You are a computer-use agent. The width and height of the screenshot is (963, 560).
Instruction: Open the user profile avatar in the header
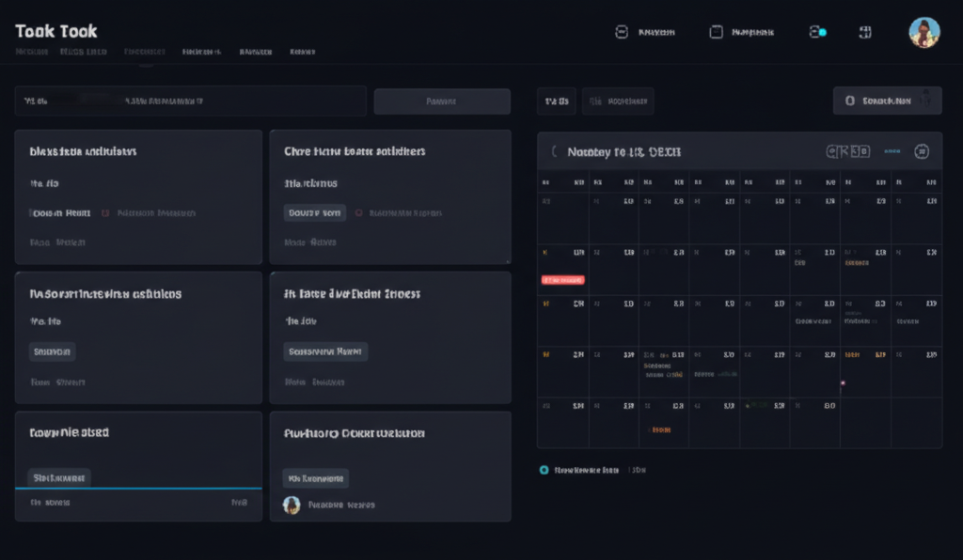coord(924,33)
